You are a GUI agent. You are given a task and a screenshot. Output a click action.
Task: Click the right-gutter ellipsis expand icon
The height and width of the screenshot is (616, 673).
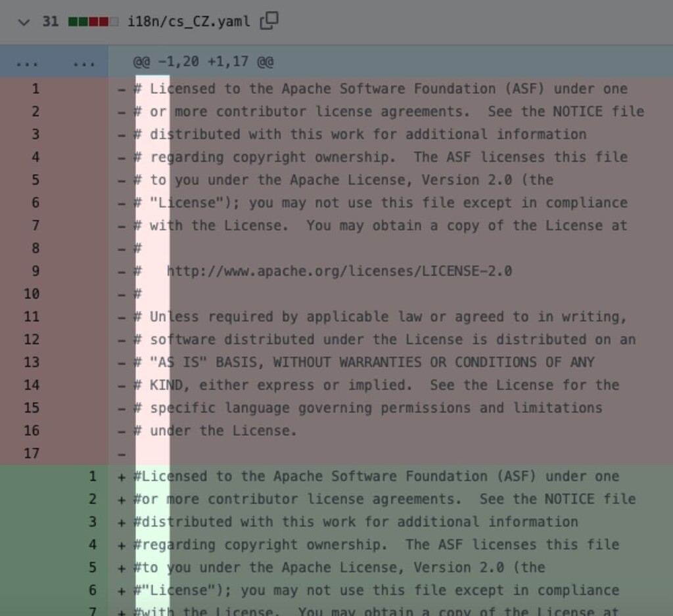pos(84,62)
